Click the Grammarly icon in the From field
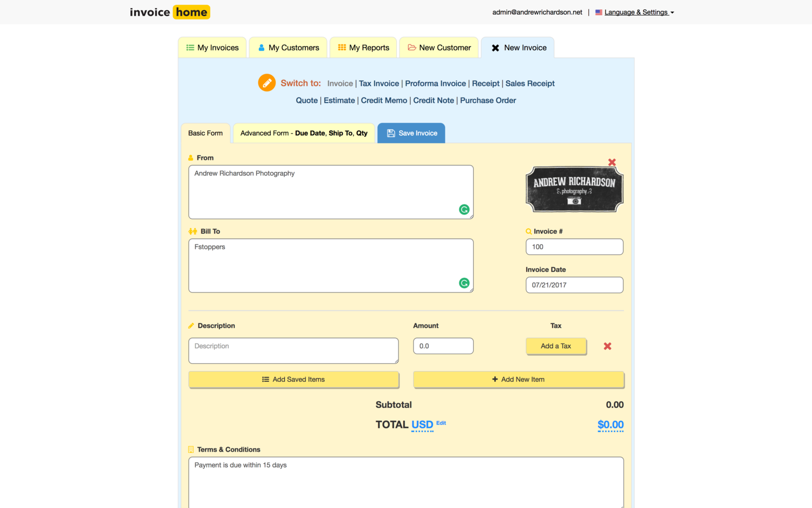This screenshot has height=508, width=812. (464, 210)
